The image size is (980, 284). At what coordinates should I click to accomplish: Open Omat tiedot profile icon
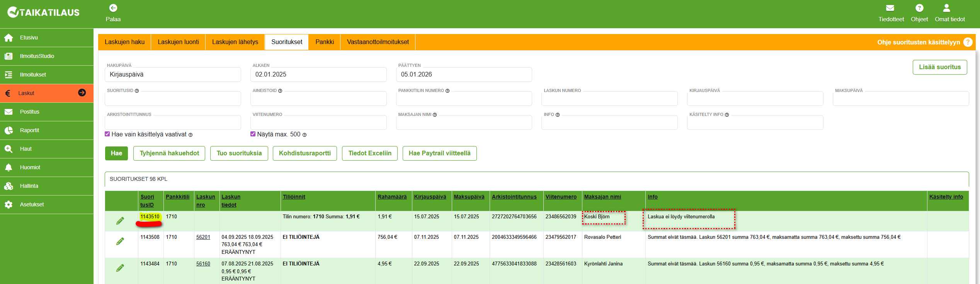pyautogui.click(x=946, y=8)
